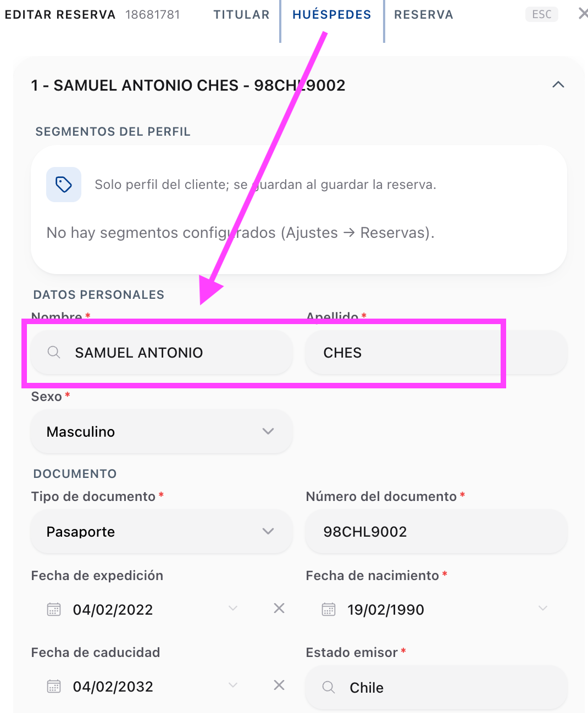Viewport: 588px width, 713px height.
Task: Click calendar icon for Fecha de nacimiento
Action: tap(329, 609)
